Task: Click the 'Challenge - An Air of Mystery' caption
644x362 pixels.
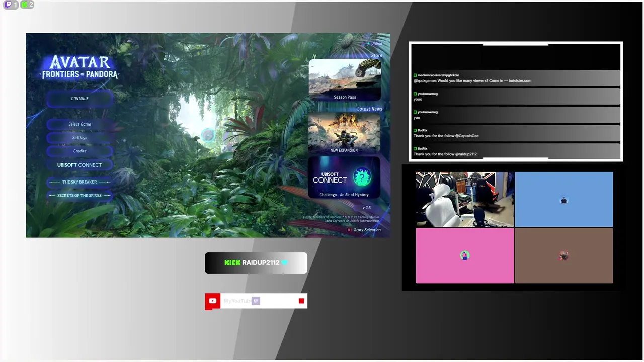Action: pos(344,195)
